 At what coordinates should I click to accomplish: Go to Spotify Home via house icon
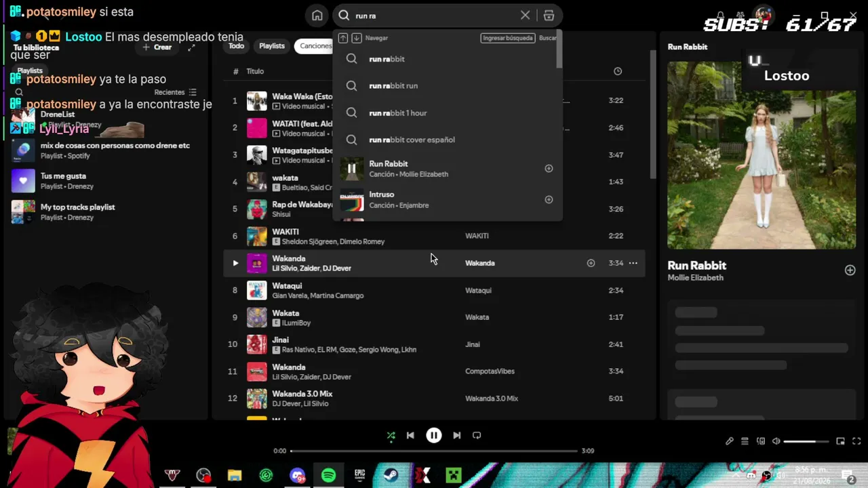[x=317, y=16]
